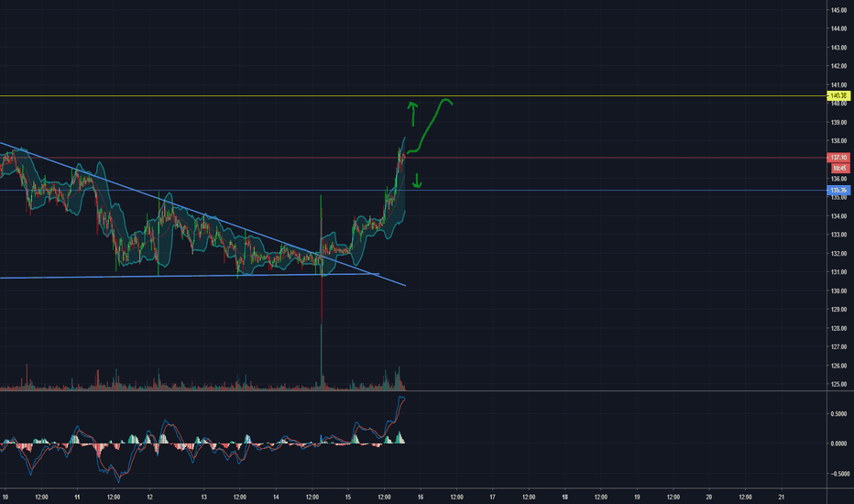Click the 139.00 price axis label
The image size is (854, 504).
838,123
